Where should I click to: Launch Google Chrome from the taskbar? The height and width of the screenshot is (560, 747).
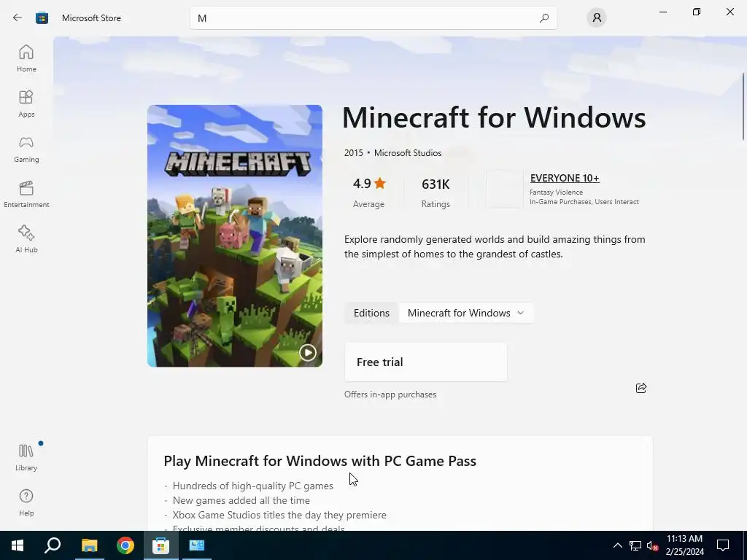pos(125,545)
